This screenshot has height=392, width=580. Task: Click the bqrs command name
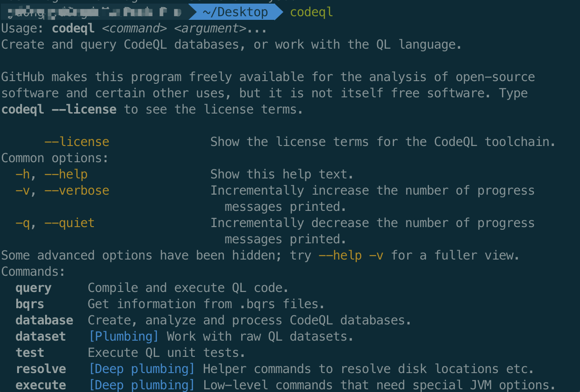point(30,304)
